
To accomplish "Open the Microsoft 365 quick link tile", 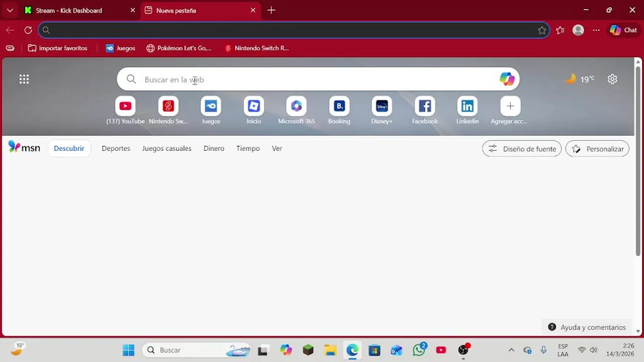I will point(296,111).
